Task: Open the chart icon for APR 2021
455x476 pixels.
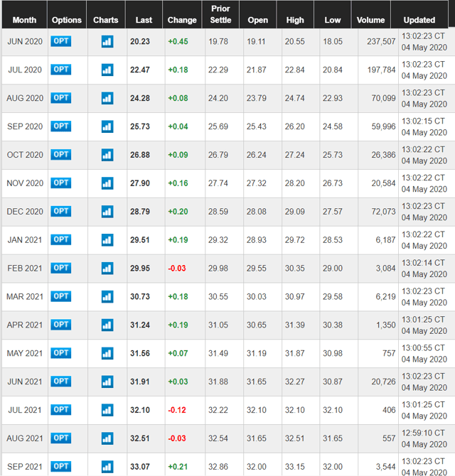Action: pyautogui.click(x=107, y=325)
